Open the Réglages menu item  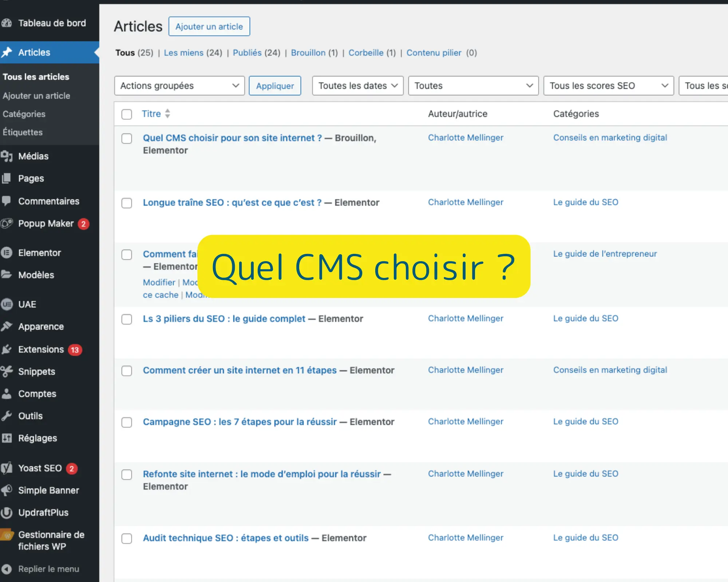[37, 438]
